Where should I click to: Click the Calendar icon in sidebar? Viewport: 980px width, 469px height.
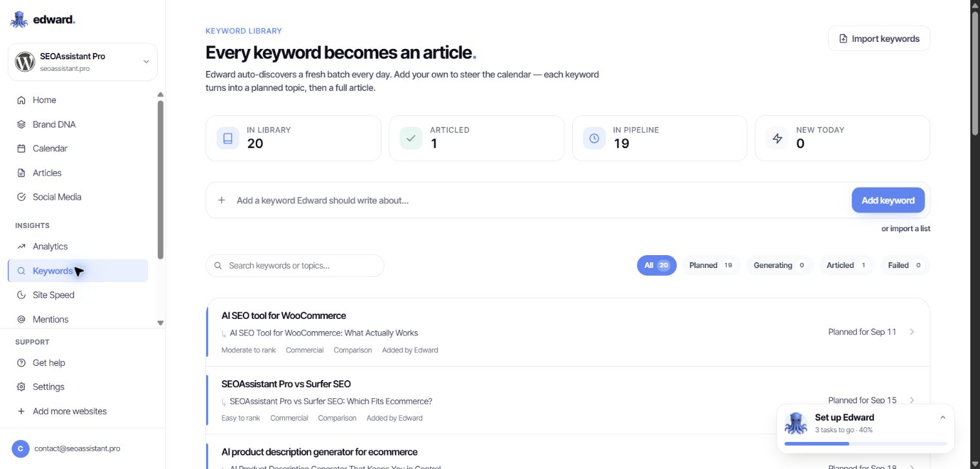click(21, 148)
